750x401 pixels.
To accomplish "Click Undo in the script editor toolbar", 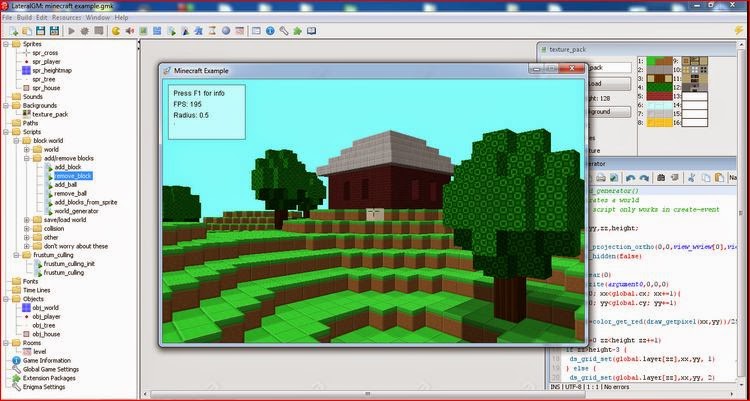I will pos(630,178).
